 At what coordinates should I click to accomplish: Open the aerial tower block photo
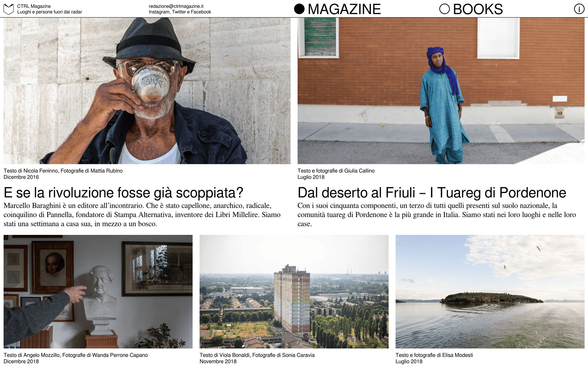[294, 291]
